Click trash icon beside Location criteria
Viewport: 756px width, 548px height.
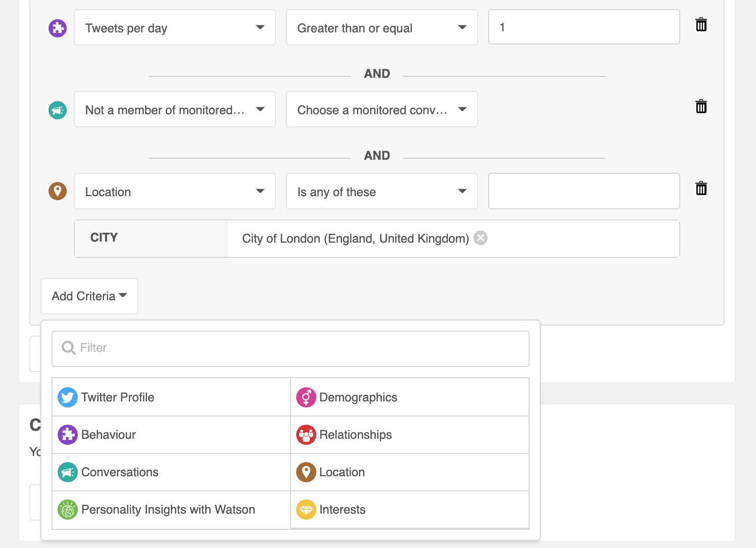tap(701, 189)
